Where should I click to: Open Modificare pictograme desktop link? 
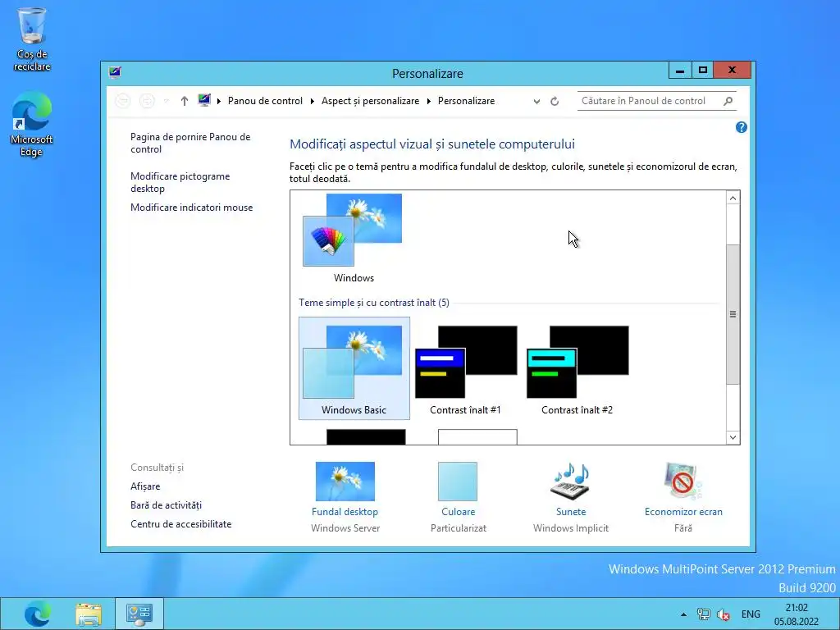180,182
